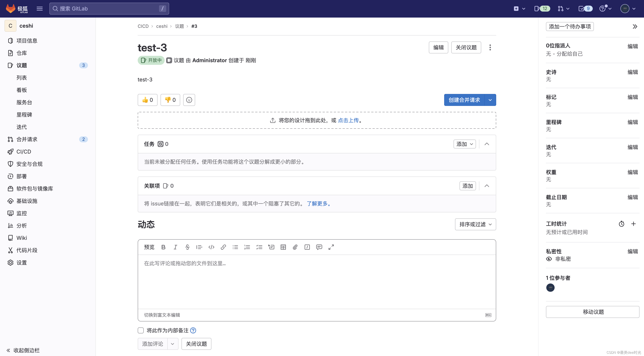The width and height of the screenshot is (644, 356).
Task: Start the time tracking timer icon
Action: [x=621, y=224]
